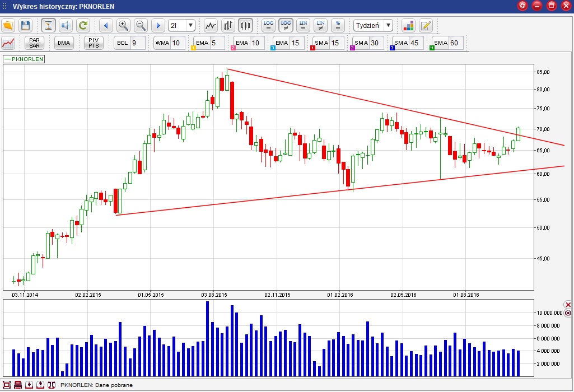Open the notes pencil icon
Viewport: 574px width, 392px height.
pyautogui.click(x=426, y=25)
